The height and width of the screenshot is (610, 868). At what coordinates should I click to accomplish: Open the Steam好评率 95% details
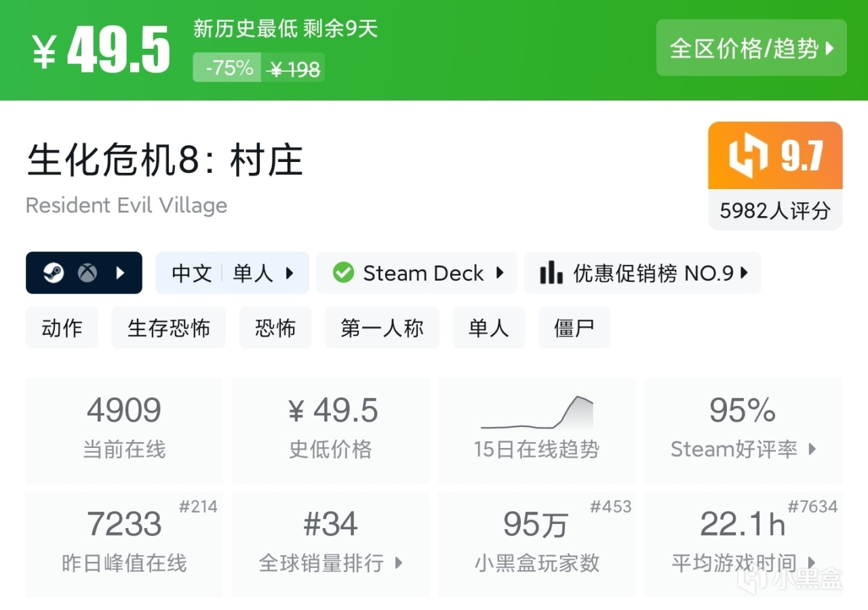click(x=743, y=430)
